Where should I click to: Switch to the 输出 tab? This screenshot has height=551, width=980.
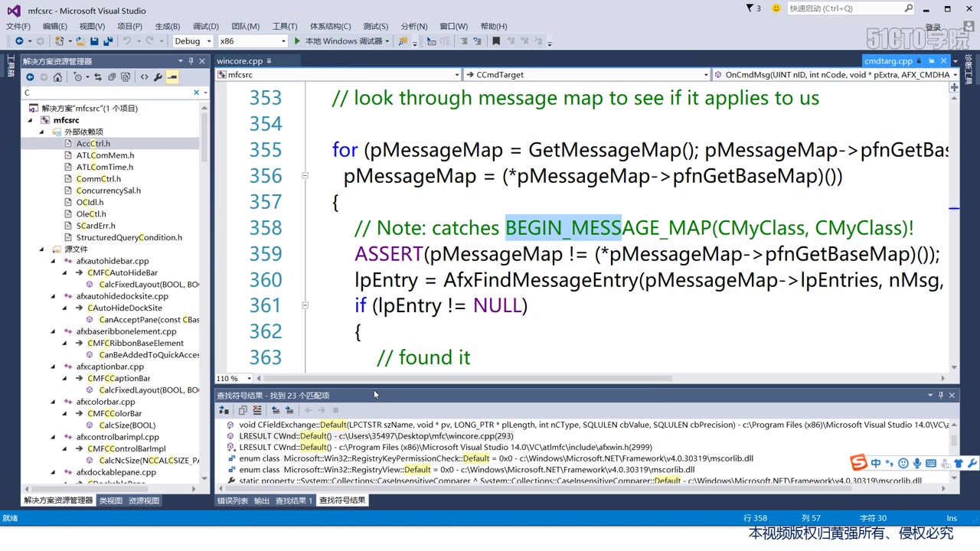click(262, 500)
